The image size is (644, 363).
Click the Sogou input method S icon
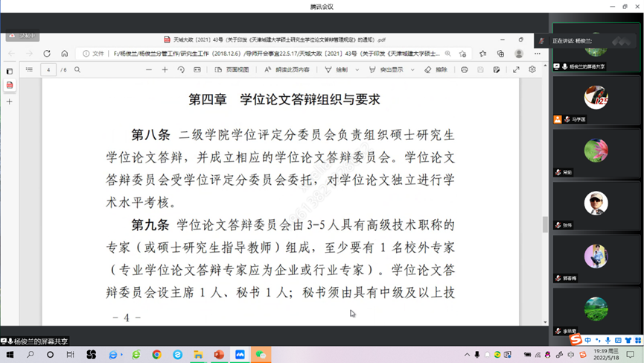point(576,340)
